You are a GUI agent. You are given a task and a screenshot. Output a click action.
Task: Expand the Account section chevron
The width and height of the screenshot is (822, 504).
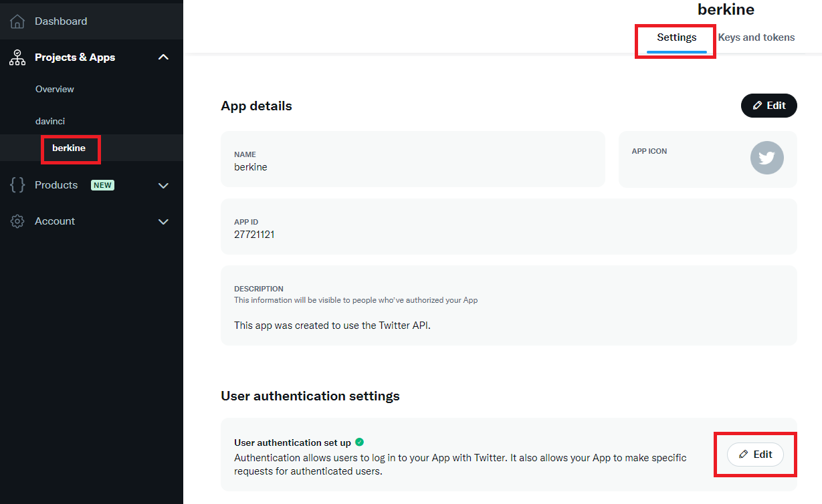163,221
